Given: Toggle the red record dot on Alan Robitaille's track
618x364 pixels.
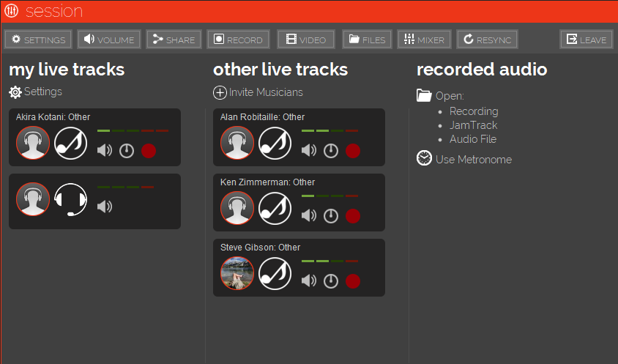Looking at the screenshot, I should 353,151.
